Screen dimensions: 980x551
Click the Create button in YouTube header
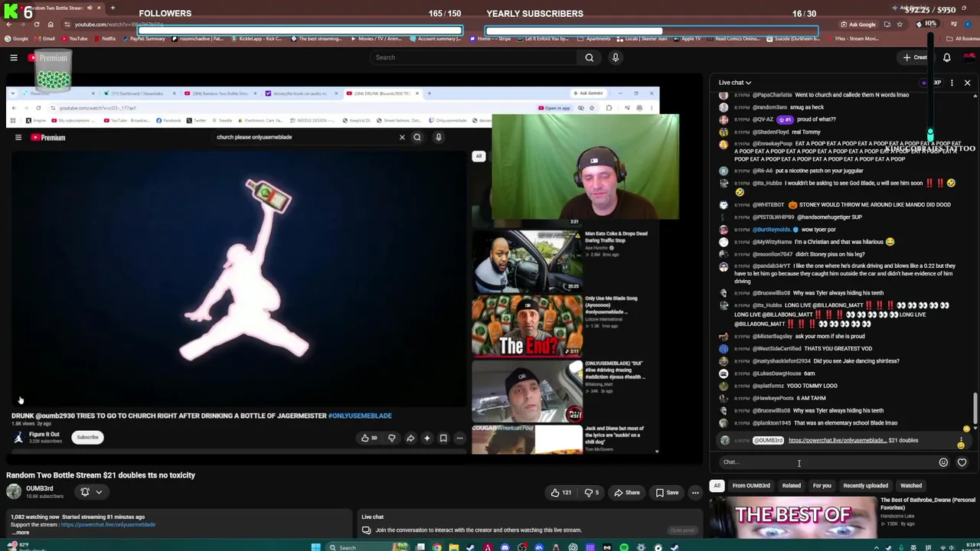pos(915,57)
